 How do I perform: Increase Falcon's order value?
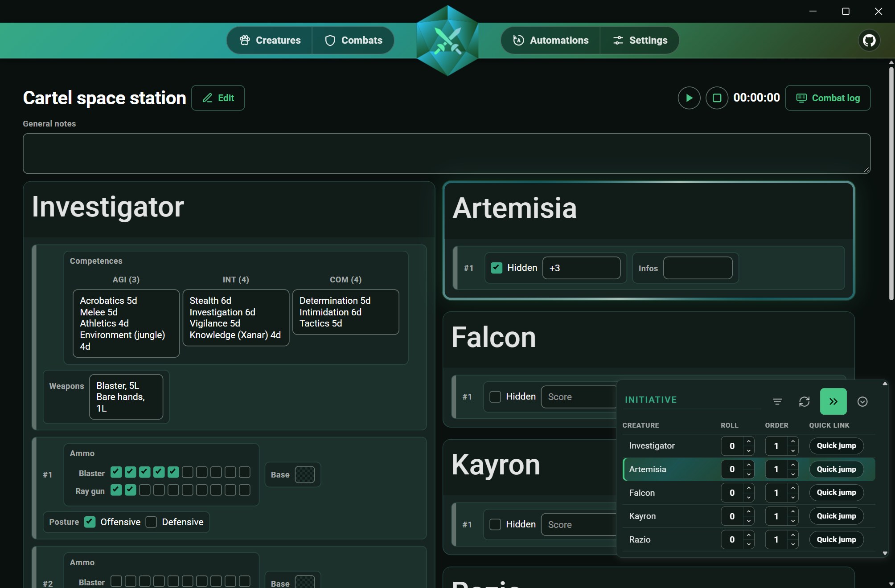792,488
